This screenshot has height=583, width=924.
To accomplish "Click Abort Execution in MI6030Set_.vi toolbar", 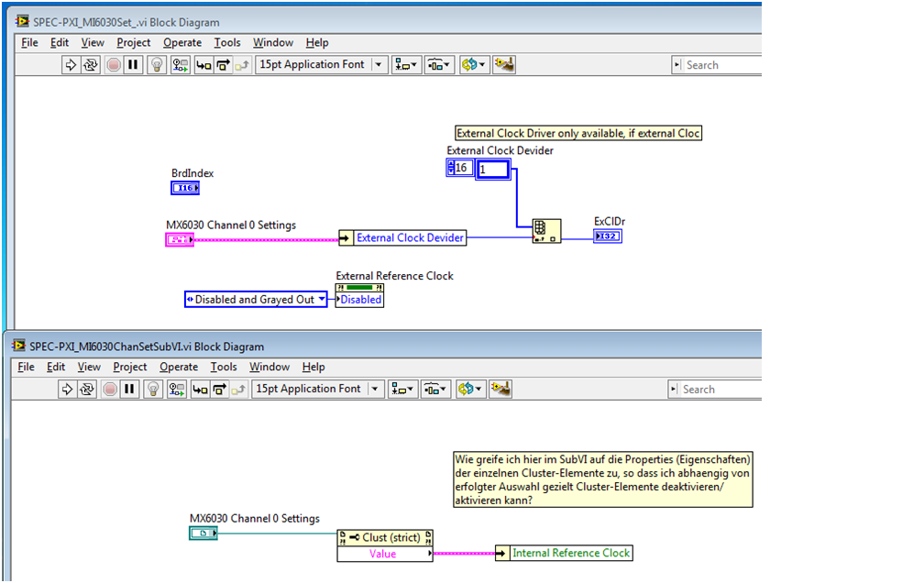I will [x=114, y=65].
